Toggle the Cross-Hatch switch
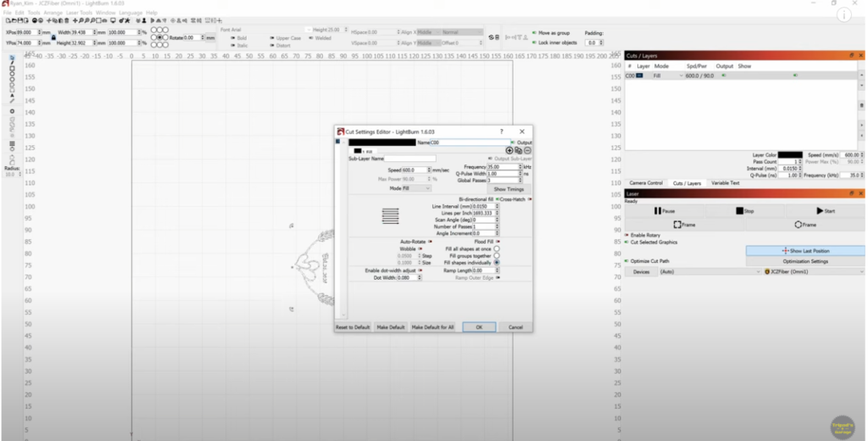Screen dimensions: 868x441 pos(529,199)
